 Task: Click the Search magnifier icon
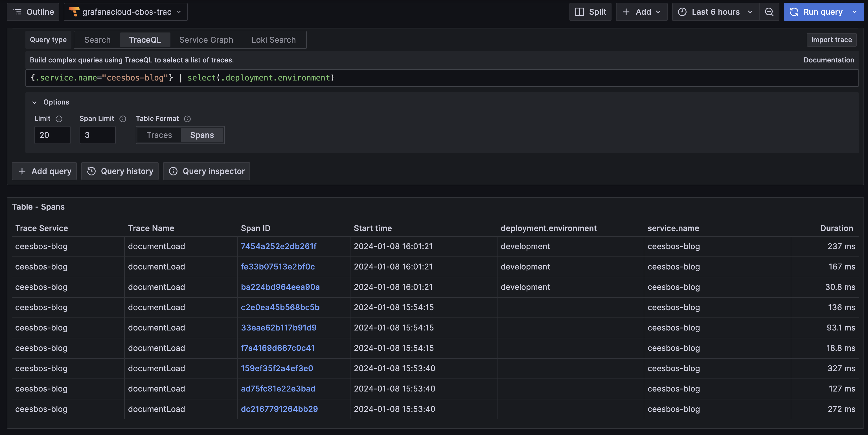(x=770, y=12)
